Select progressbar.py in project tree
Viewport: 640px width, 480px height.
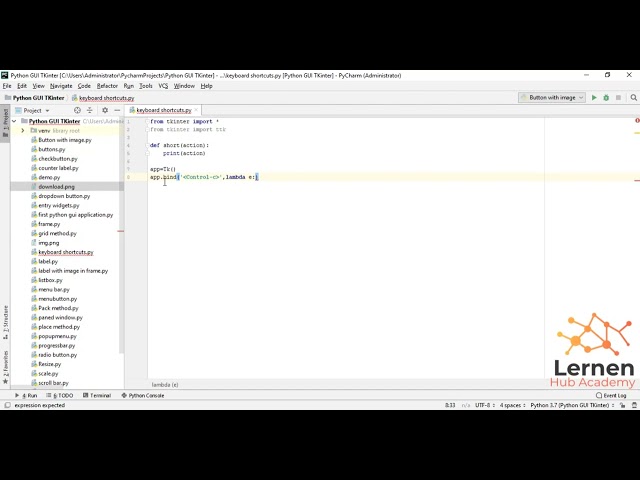point(57,345)
